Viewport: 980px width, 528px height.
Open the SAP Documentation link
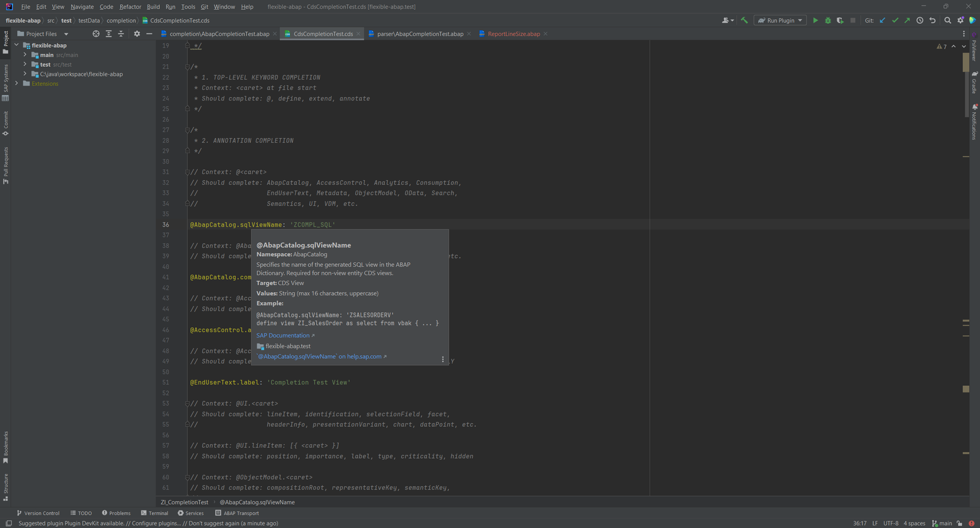click(x=285, y=335)
